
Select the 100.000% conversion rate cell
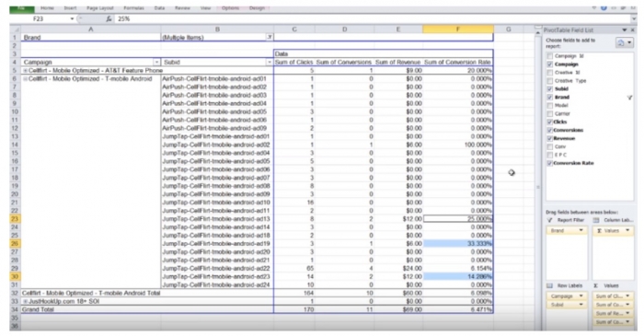coord(458,145)
